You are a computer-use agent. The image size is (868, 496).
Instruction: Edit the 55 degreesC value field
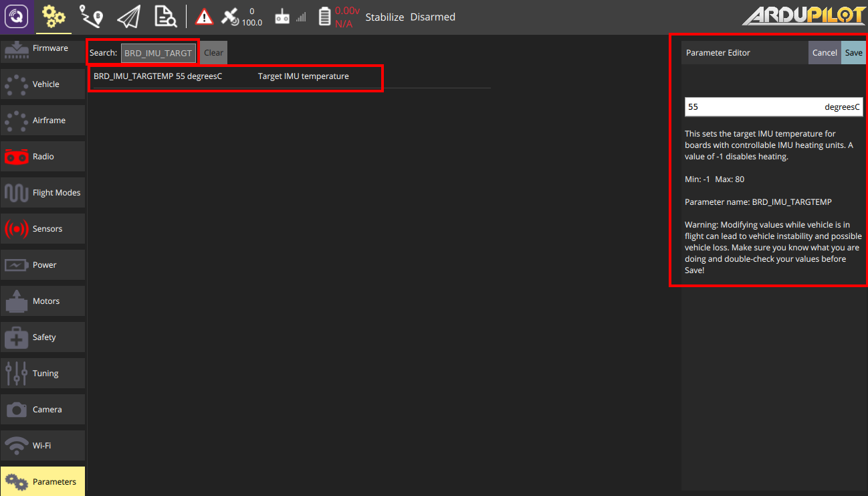click(x=774, y=107)
